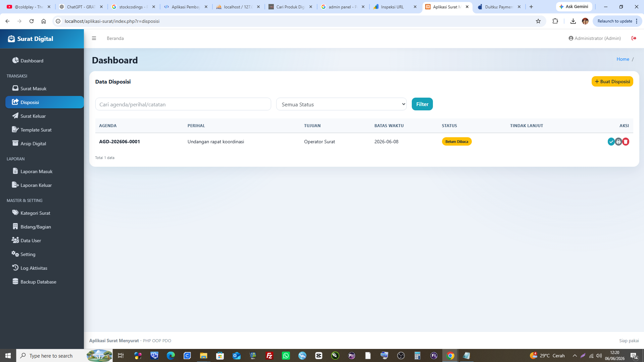Click the browser home icon
The image size is (644, 362).
pos(44,21)
